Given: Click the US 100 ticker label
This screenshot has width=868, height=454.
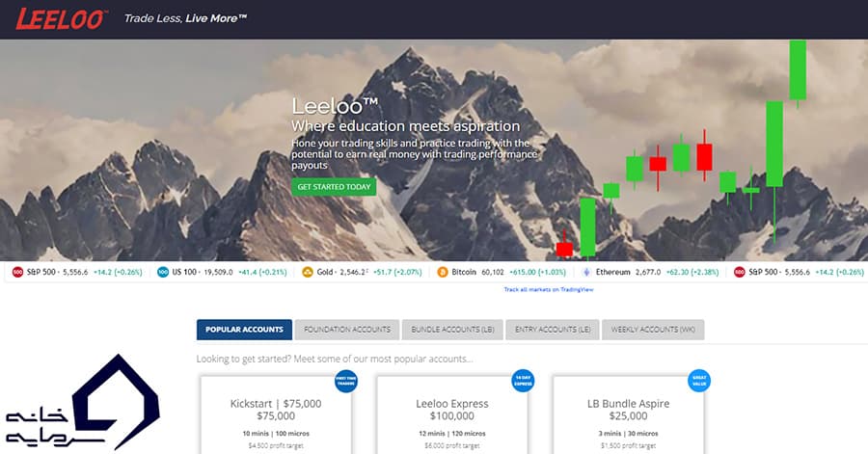Looking at the screenshot, I should pos(184,272).
